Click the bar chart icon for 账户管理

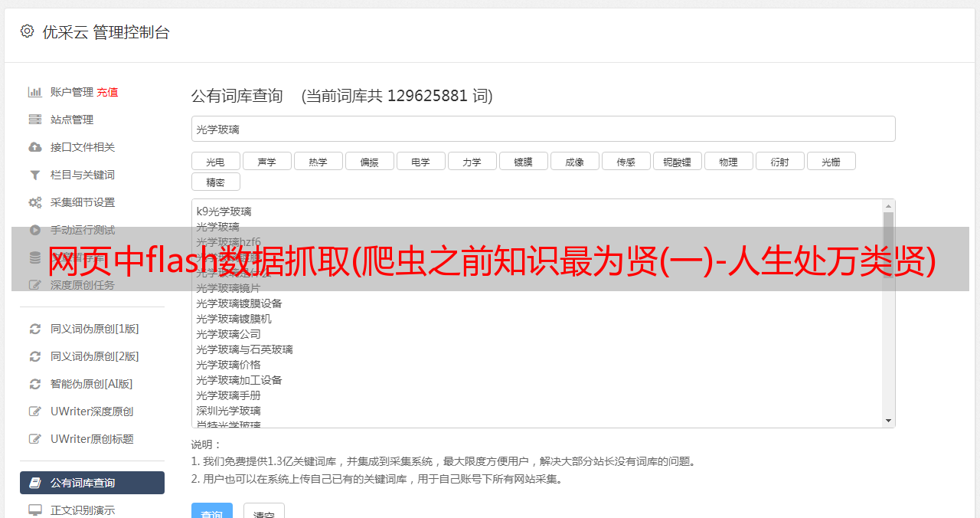[x=35, y=92]
